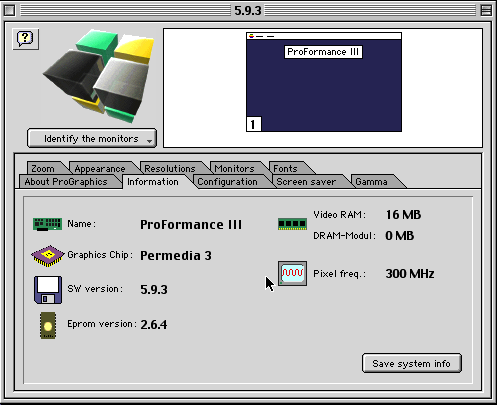Screen dimensions: 497x405
Task: Click the Permedia 3 chip value
Action: click(x=176, y=256)
